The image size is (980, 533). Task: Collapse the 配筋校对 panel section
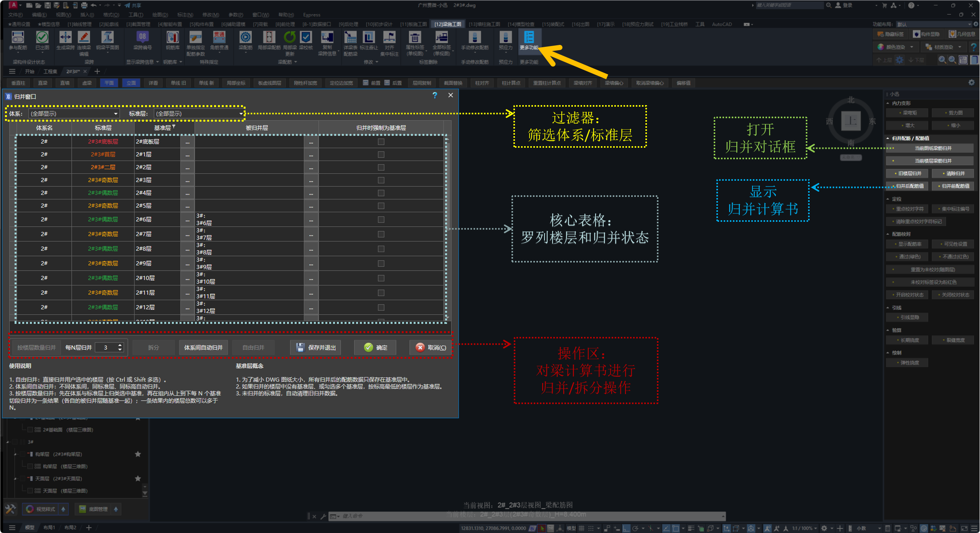coord(888,234)
